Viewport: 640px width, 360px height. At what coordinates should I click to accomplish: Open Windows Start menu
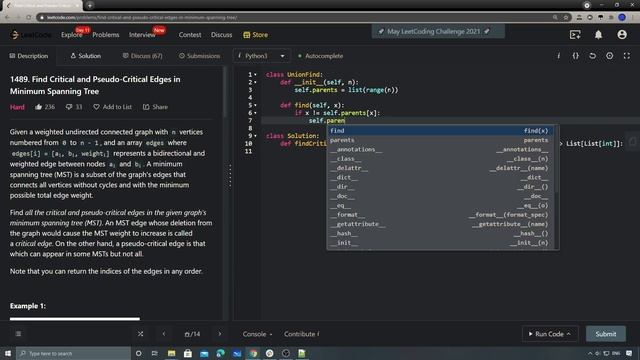(x=8, y=353)
